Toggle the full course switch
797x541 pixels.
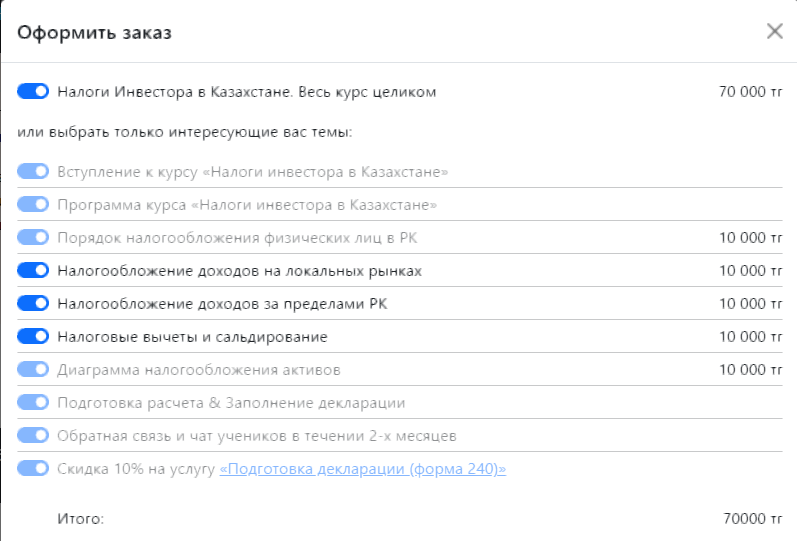coord(33,92)
